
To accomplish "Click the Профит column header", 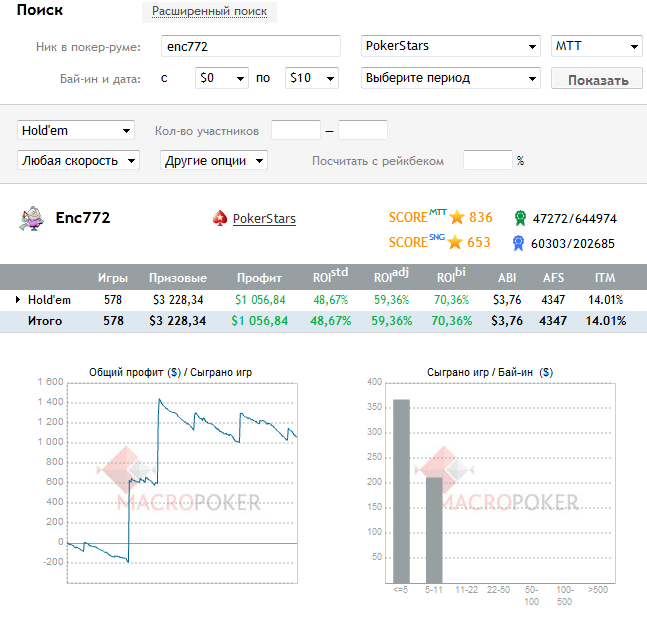I will pyautogui.click(x=259, y=278).
